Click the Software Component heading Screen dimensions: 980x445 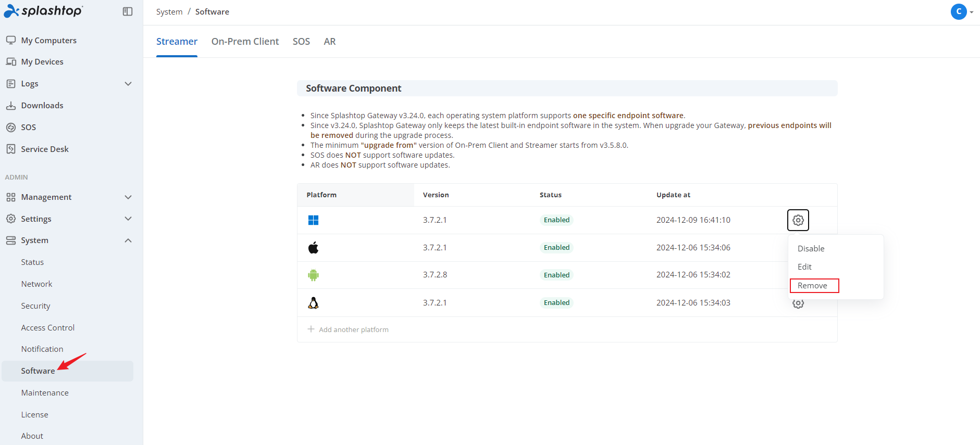pos(353,88)
